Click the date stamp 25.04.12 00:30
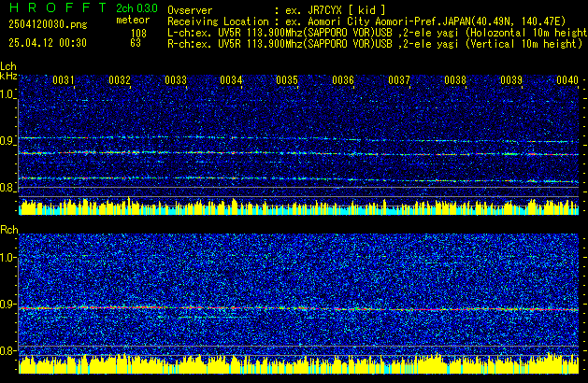 (48, 43)
